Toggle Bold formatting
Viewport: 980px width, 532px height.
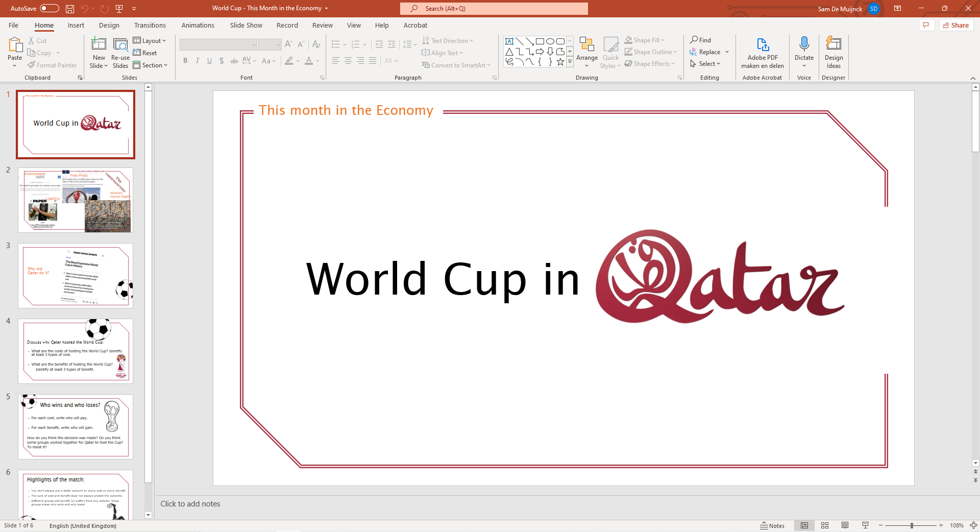(185, 61)
